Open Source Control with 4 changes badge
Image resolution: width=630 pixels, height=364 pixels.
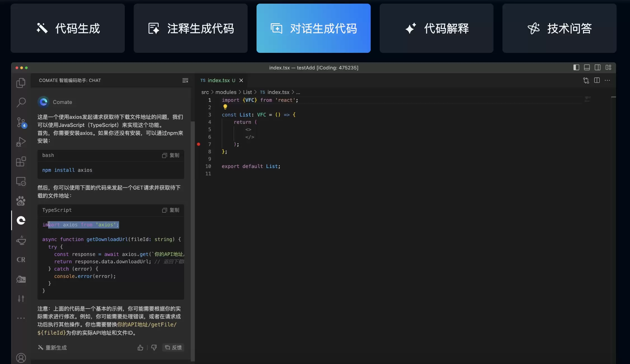pyautogui.click(x=22, y=122)
